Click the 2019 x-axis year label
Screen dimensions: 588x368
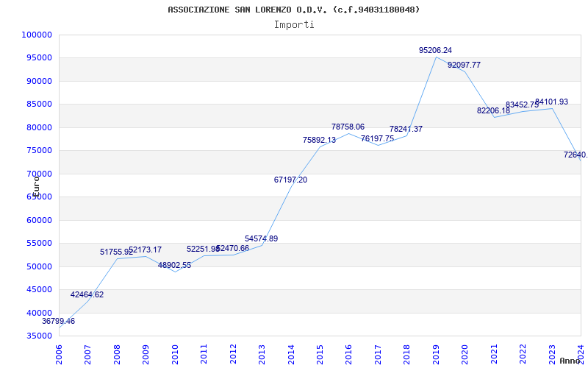[x=436, y=353]
